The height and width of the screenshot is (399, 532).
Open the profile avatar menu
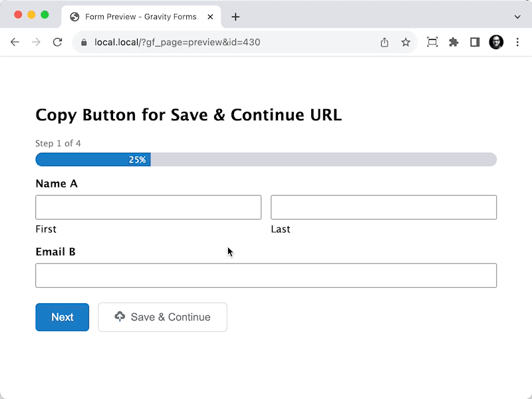tap(496, 42)
